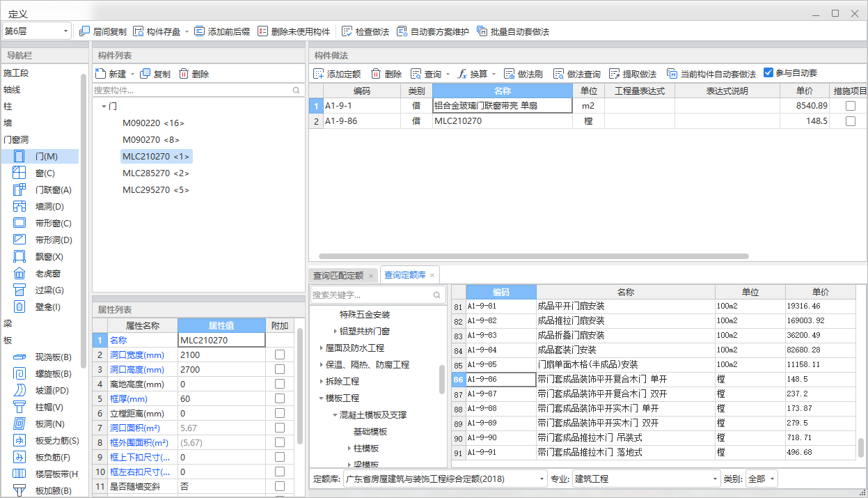
Task: Toggle 附加 checkbox for 立樘距离
Action: [x=280, y=414]
